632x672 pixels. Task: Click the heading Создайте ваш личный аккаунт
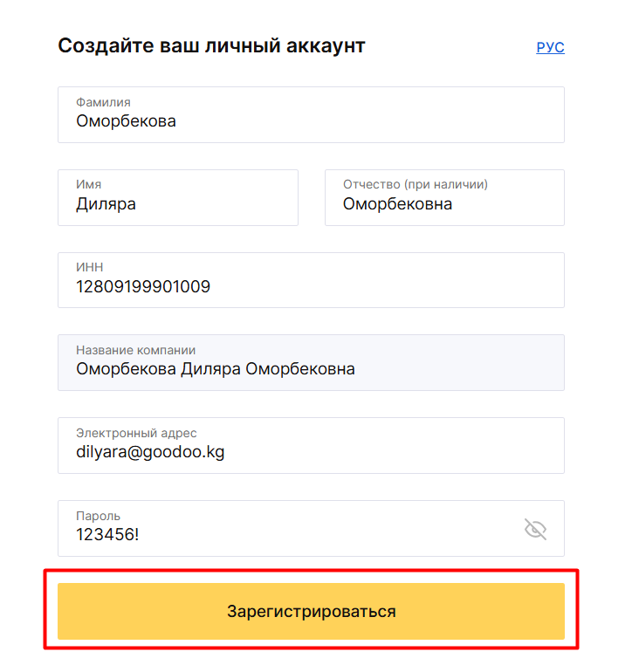click(x=211, y=45)
